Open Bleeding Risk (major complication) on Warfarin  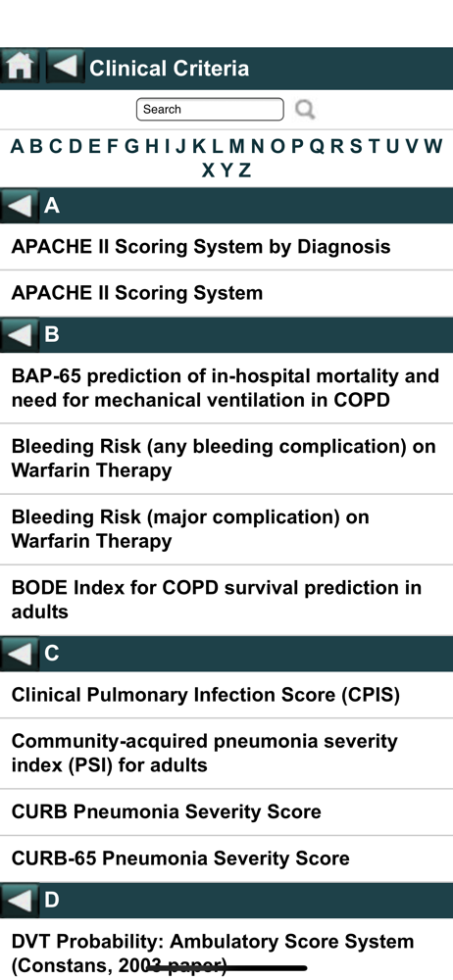(226, 529)
